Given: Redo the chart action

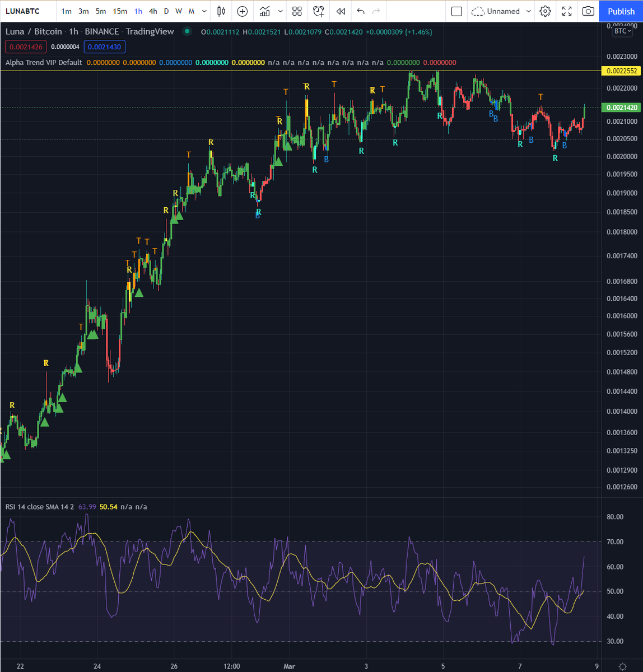Looking at the screenshot, I should tap(376, 11).
